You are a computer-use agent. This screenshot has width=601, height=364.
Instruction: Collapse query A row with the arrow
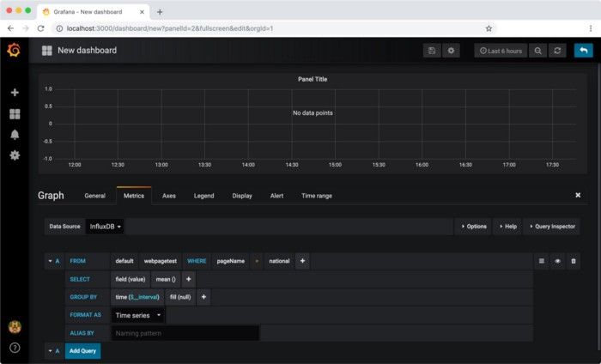click(x=50, y=261)
